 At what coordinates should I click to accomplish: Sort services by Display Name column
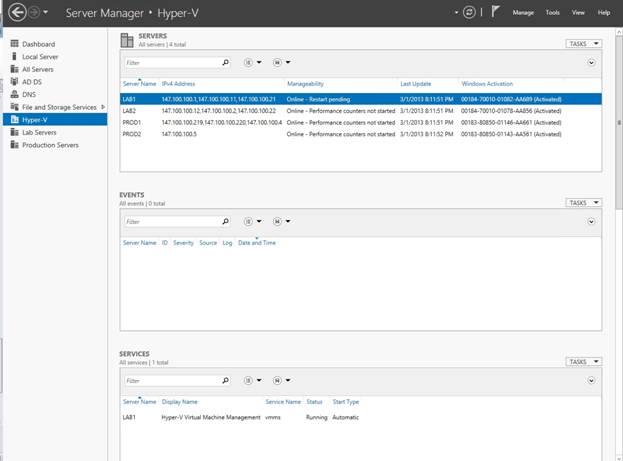(x=180, y=402)
